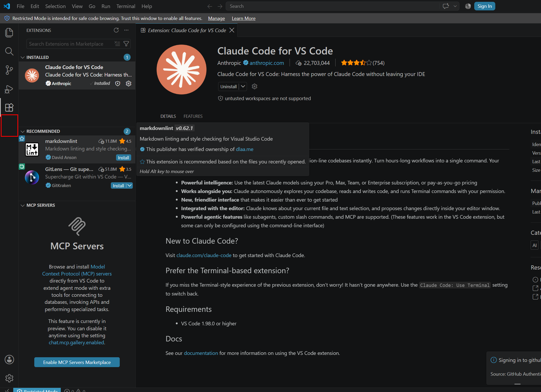Go back using the navigation arrow
Screen dimensions: 541x392
[x=210, y=6]
